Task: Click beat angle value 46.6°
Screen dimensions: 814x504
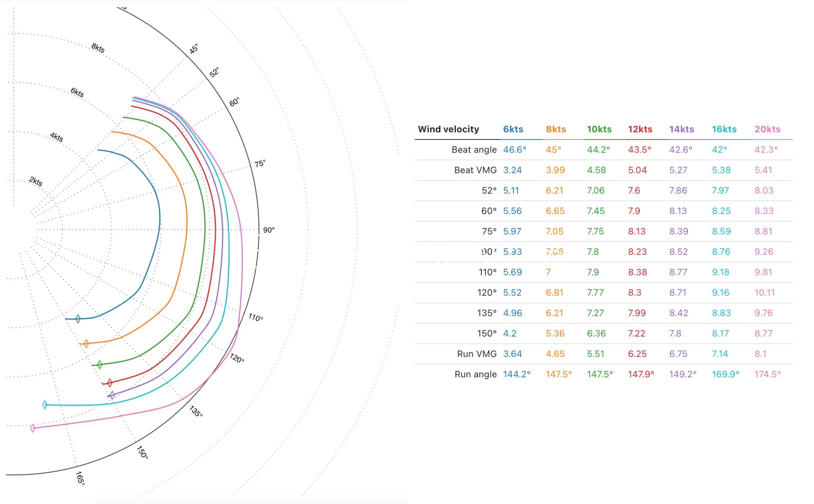Action: [515, 150]
